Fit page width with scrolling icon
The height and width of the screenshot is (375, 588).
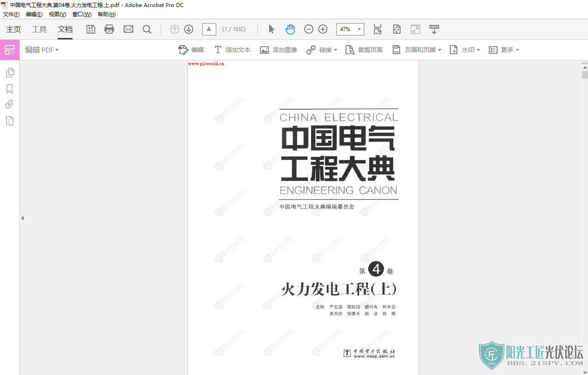tap(377, 29)
